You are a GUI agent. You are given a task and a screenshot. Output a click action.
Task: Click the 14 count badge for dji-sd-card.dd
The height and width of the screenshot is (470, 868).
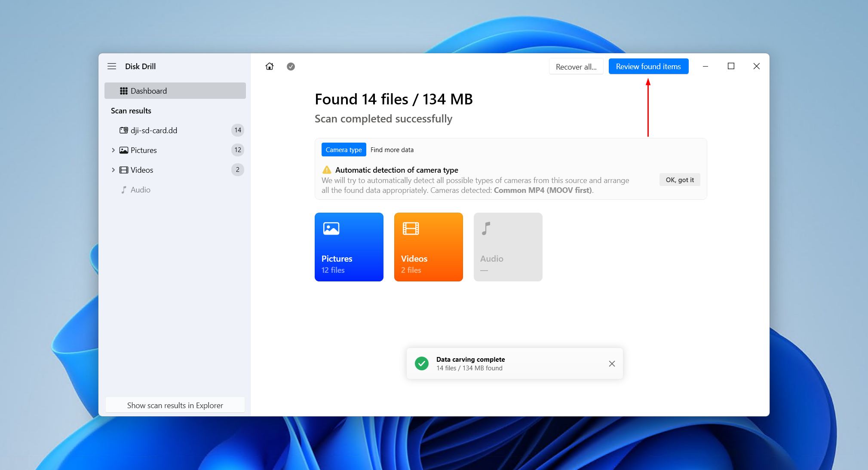(x=238, y=130)
